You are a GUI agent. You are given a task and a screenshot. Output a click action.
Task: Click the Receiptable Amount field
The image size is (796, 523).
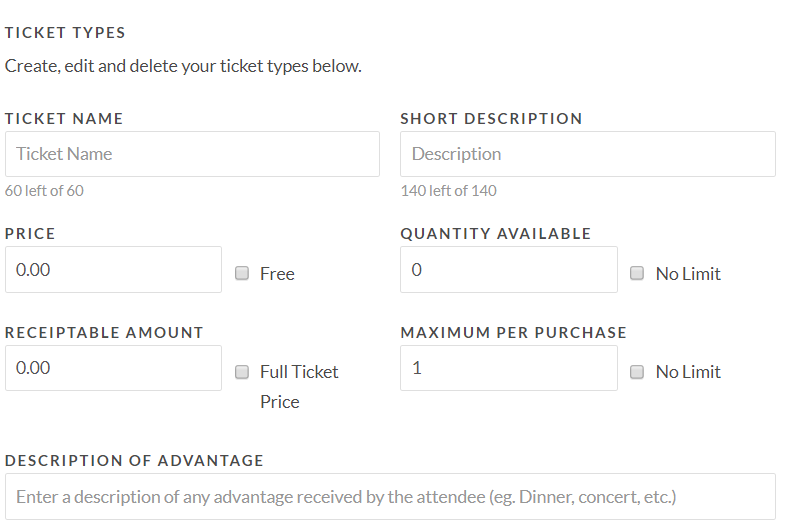pyautogui.click(x=113, y=368)
